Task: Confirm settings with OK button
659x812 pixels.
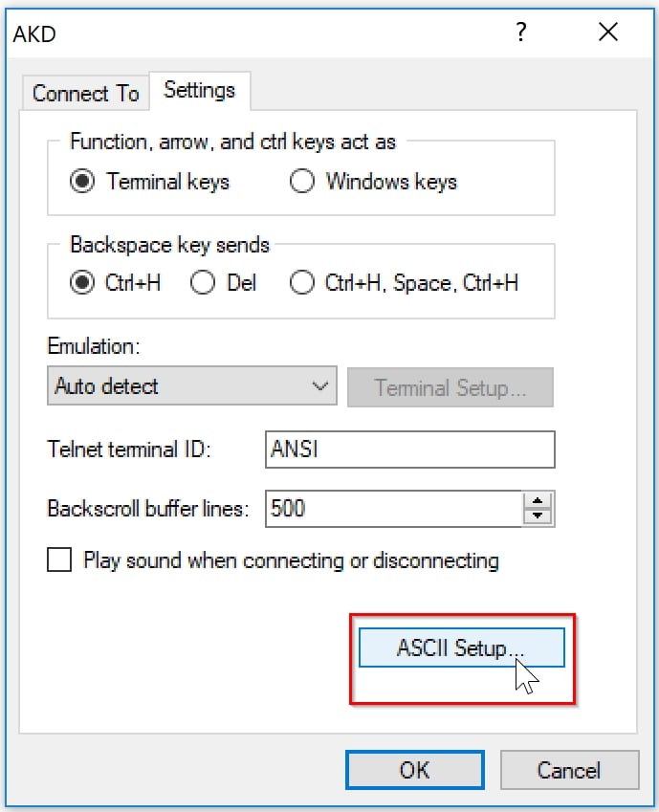Action: [415, 770]
